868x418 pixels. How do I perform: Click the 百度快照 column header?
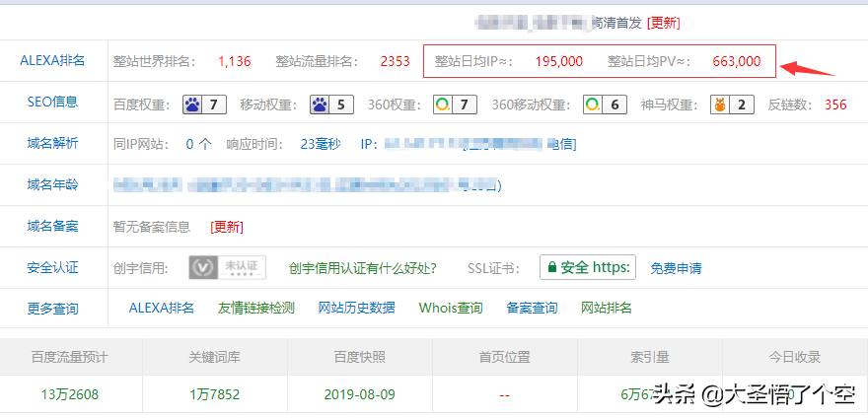coord(360,357)
